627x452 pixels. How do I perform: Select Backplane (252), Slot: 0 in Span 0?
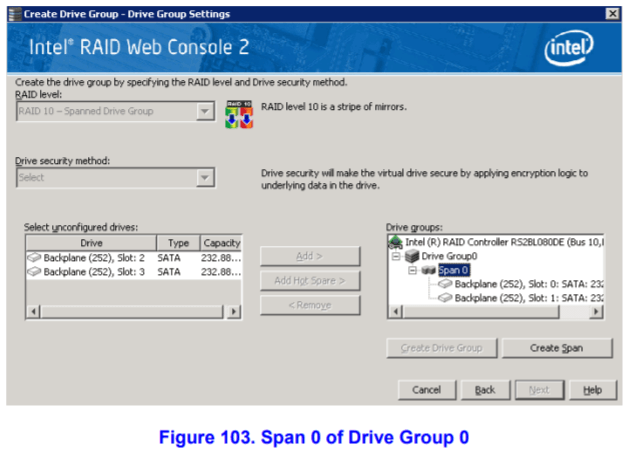pyautogui.click(x=529, y=284)
